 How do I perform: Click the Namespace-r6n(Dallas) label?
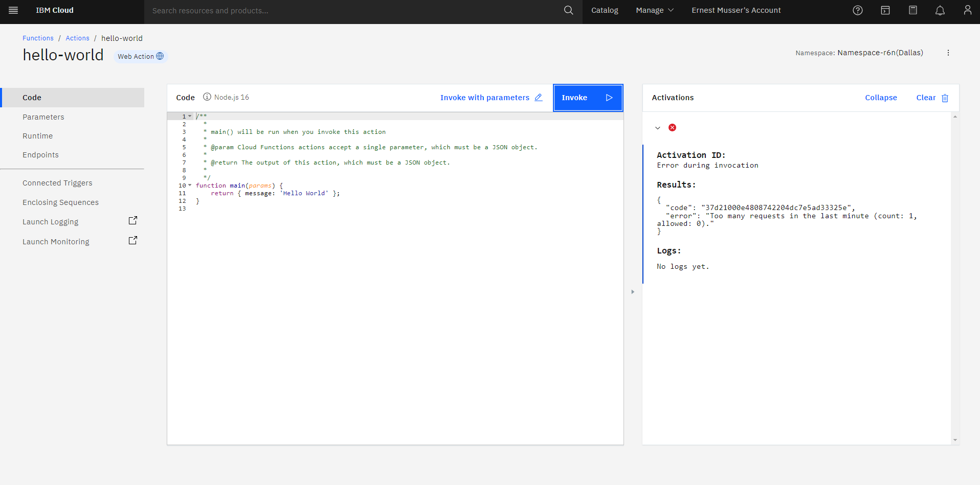[880, 53]
